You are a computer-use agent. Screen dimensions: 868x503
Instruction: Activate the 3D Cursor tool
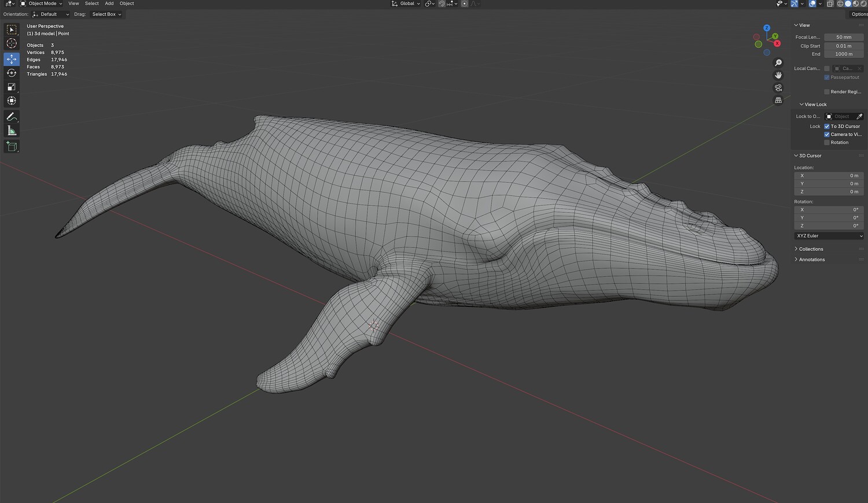coord(12,43)
